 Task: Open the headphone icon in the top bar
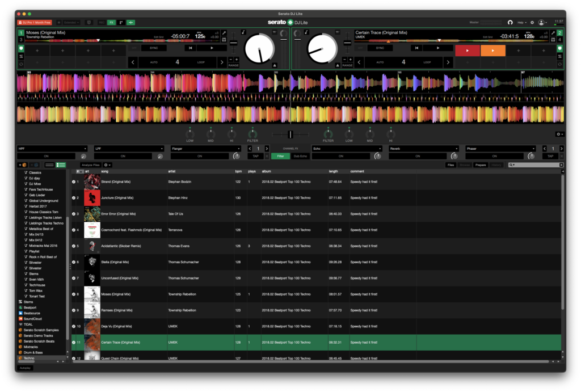coord(510,23)
